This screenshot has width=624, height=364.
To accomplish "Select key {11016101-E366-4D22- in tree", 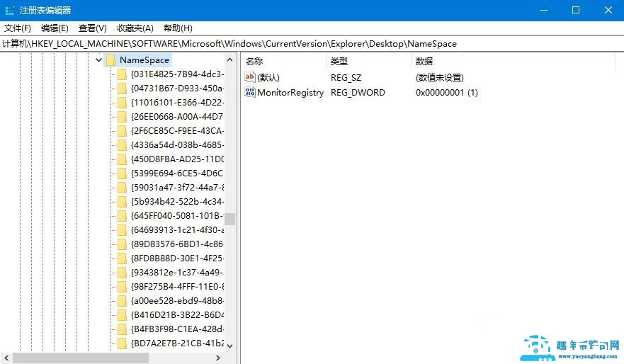I will tap(178, 103).
